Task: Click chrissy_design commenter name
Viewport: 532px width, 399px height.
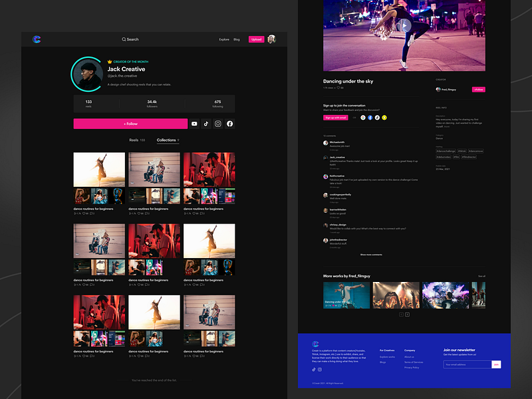Action: [x=338, y=225]
